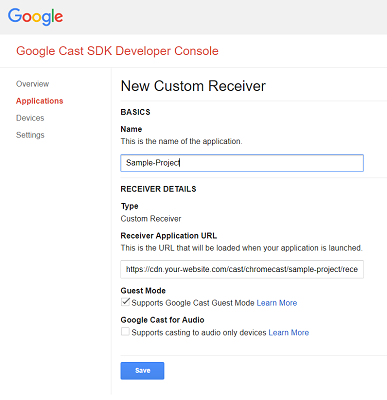Click the New Custom Receiver heading
The height and width of the screenshot is (400, 387).
click(x=193, y=86)
